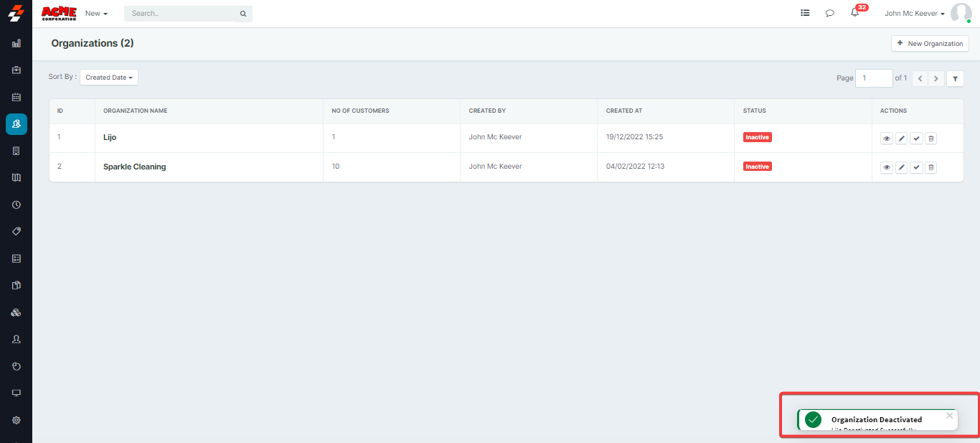Click the STATUS column header
This screenshot has height=443, width=980.
[755, 111]
